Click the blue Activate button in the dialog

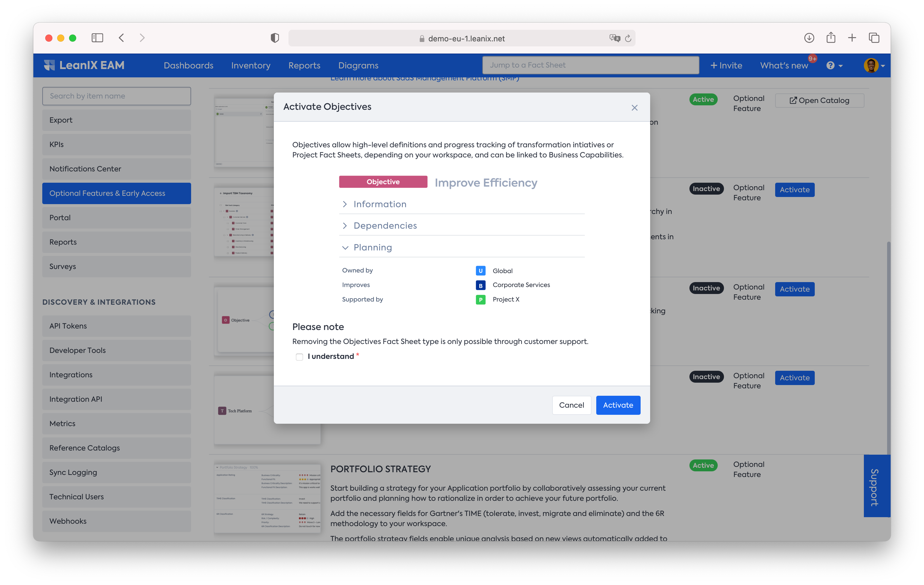point(618,405)
